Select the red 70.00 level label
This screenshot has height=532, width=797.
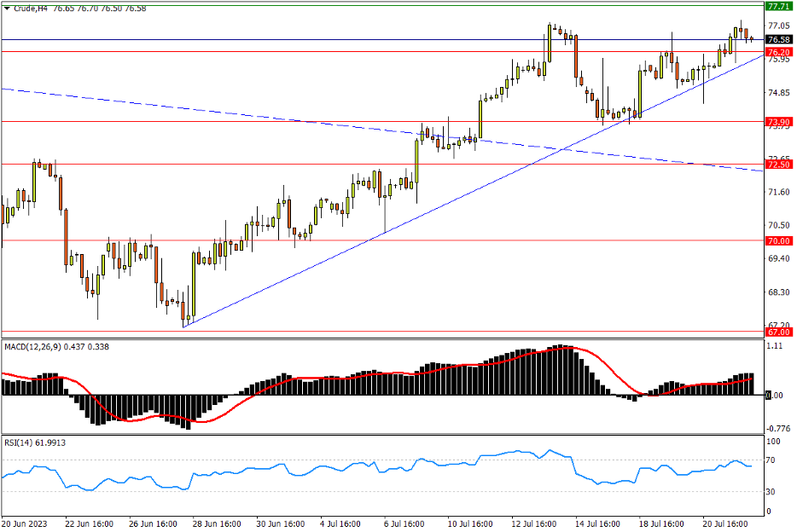777,241
